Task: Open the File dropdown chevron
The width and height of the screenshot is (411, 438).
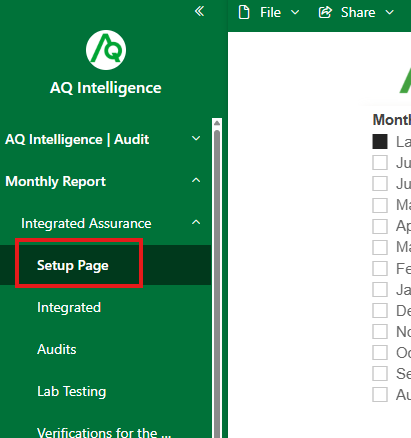Action: coord(295,13)
